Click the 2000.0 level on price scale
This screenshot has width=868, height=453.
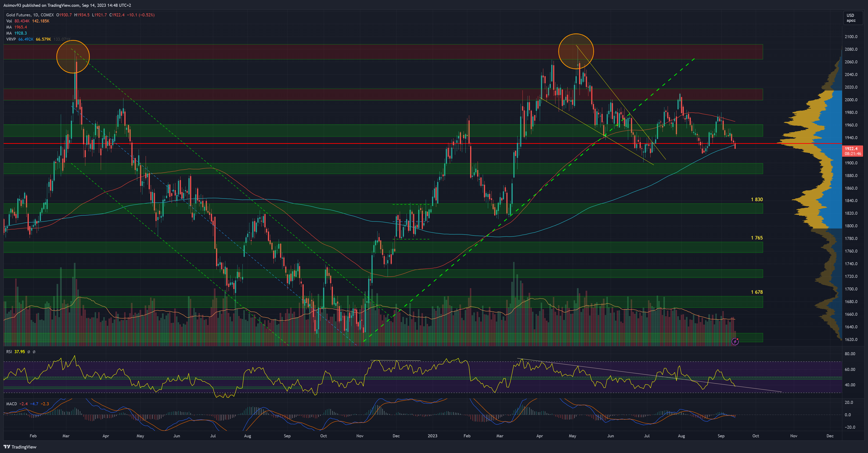(x=851, y=100)
